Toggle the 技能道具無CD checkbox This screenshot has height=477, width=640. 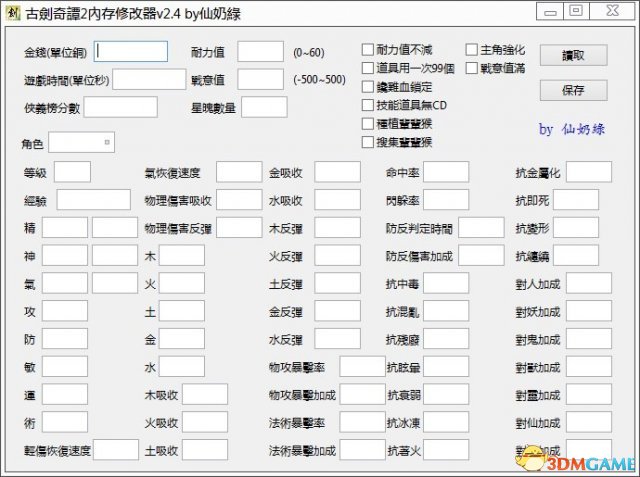coord(368,105)
